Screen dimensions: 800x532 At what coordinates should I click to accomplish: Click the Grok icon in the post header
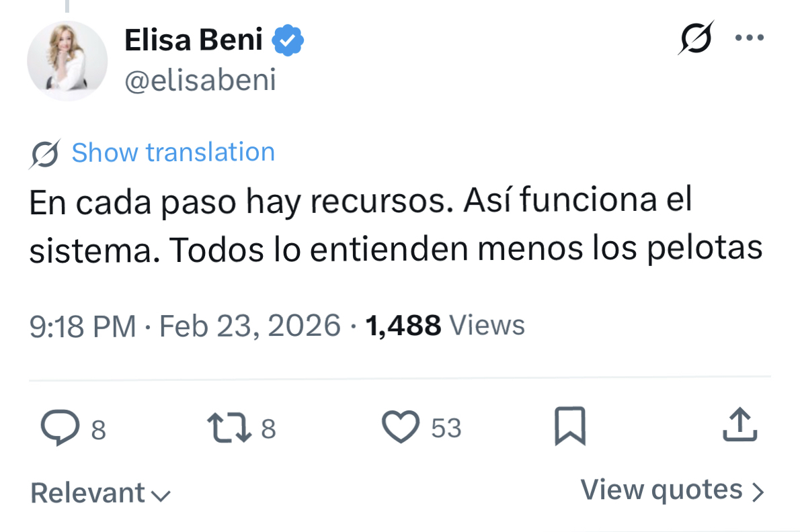click(695, 38)
